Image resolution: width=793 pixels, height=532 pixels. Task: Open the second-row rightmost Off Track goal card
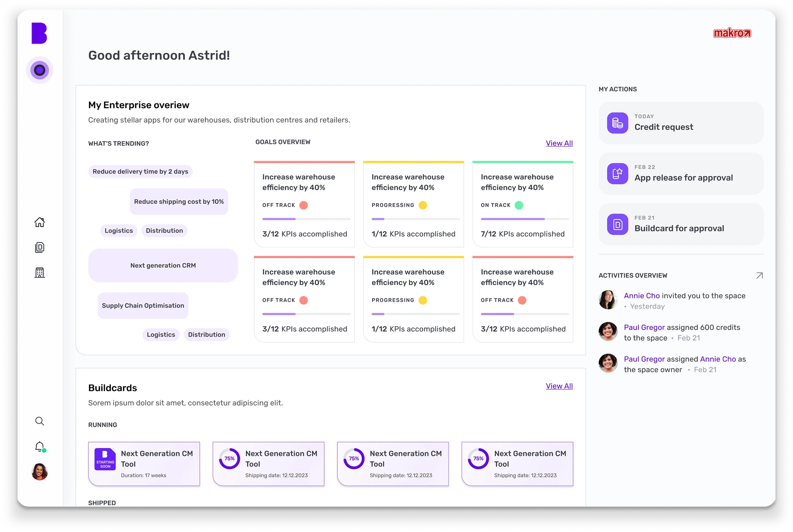click(523, 299)
